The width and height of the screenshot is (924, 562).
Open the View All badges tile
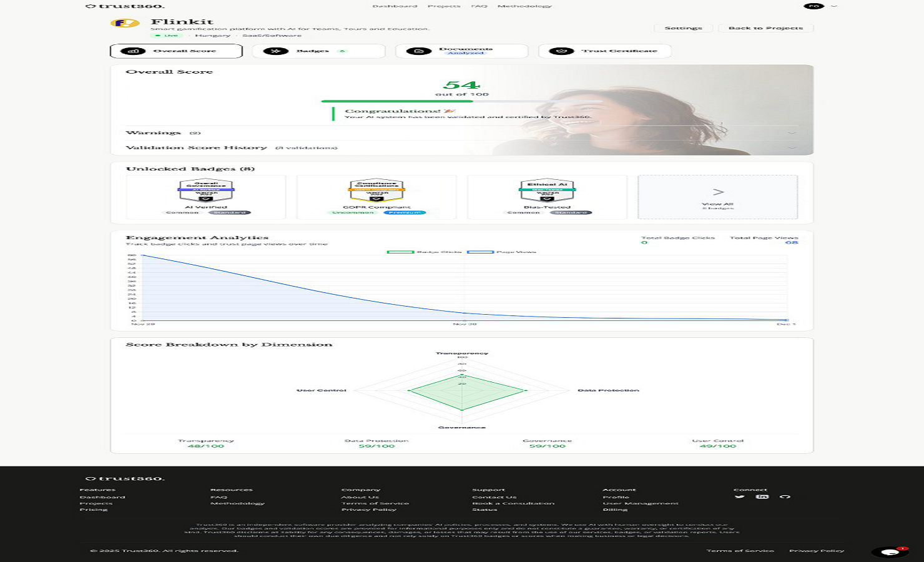pos(717,197)
